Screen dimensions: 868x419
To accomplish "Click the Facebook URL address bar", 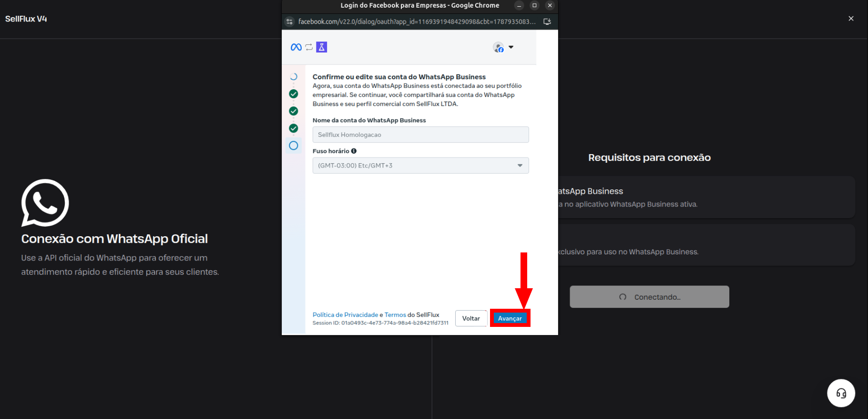I will coord(417,21).
